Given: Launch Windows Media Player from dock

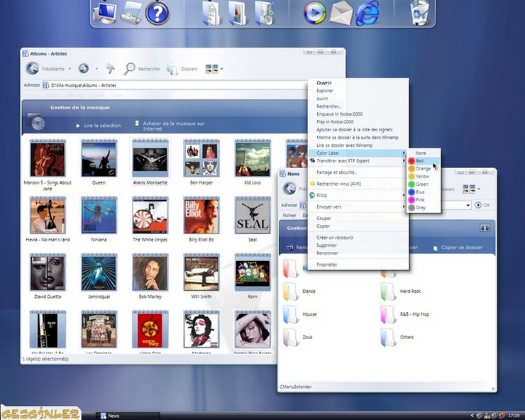Looking at the screenshot, I should click(x=315, y=13).
